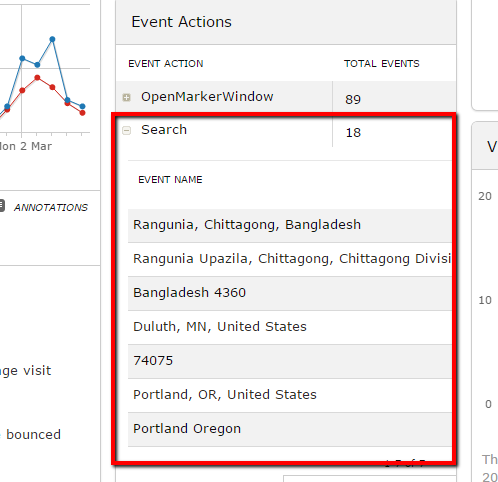Screen dimensions: 498x482
Task: Click the highest red point on graph
Action: (x=37, y=78)
